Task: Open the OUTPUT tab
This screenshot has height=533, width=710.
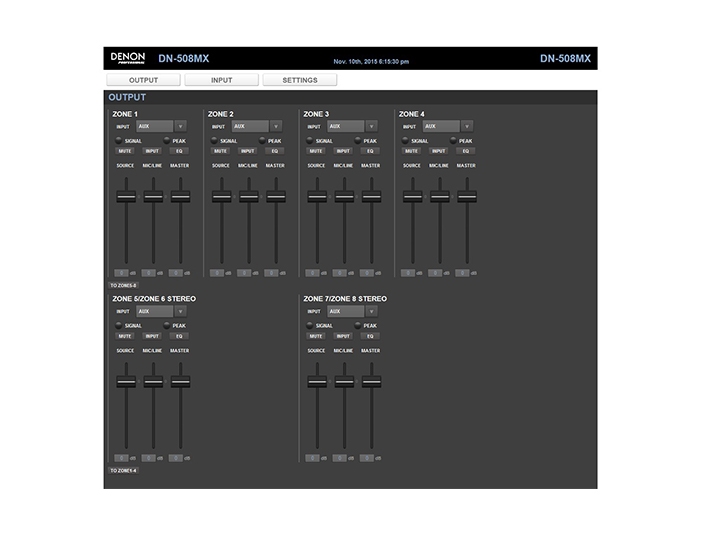Action: [x=143, y=80]
